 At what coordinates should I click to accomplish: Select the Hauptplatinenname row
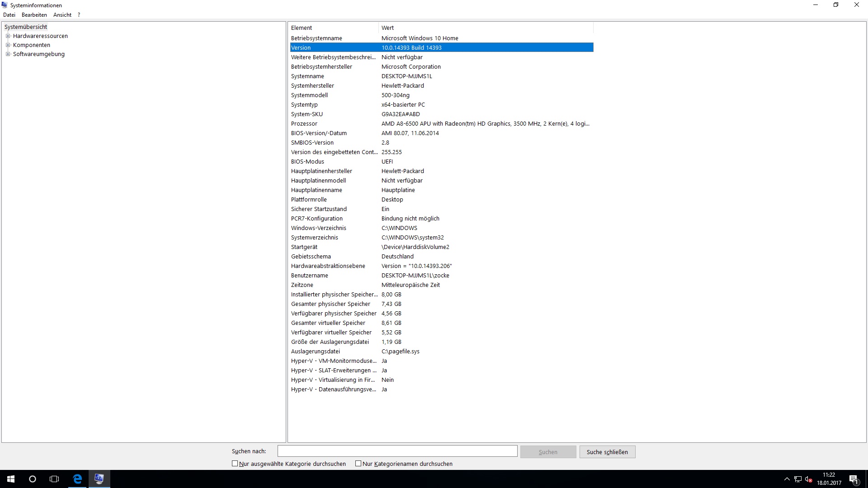point(442,190)
